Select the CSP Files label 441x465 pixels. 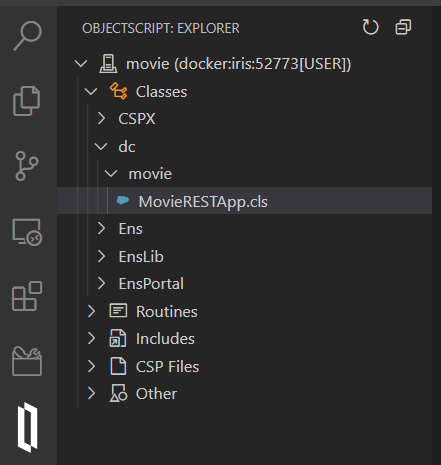pyautogui.click(x=167, y=367)
